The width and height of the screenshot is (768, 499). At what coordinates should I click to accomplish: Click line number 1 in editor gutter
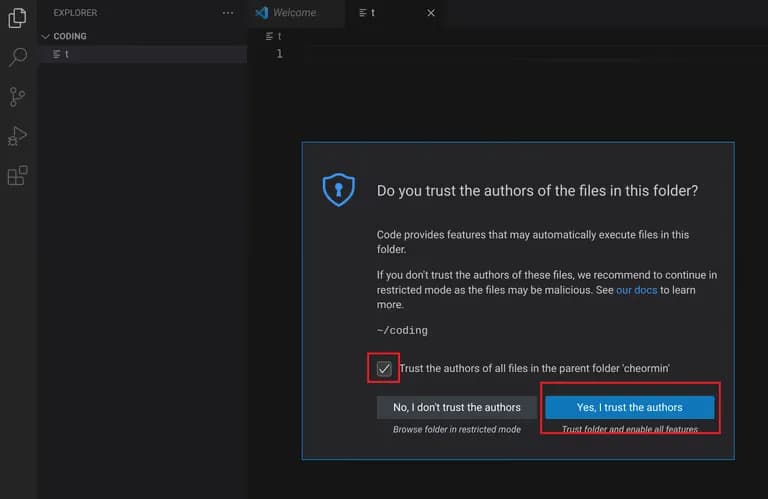(x=279, y=54)
